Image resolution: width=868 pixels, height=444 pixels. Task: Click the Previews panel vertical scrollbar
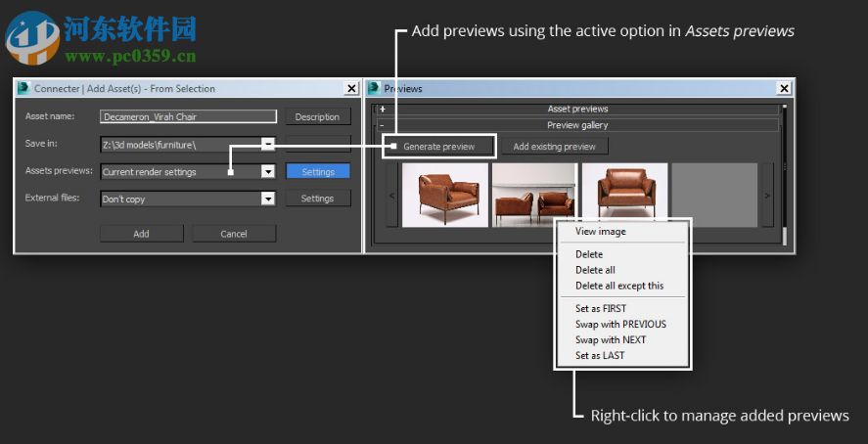(x=784, y=174)
